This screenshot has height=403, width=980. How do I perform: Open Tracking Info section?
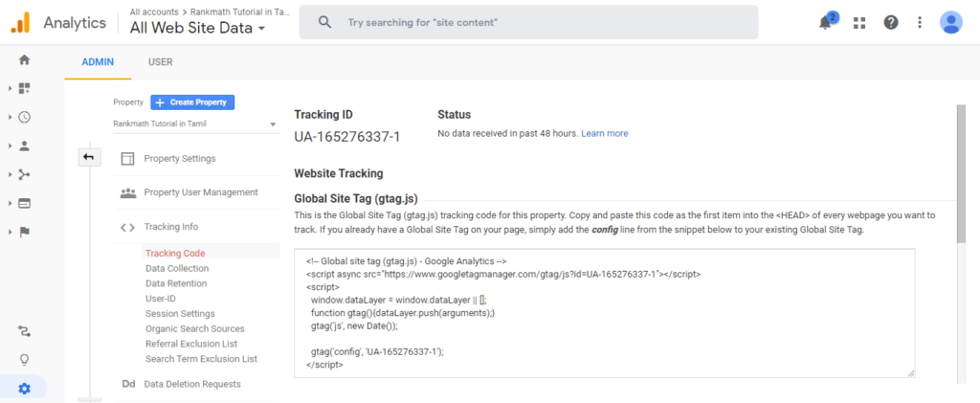171,227
